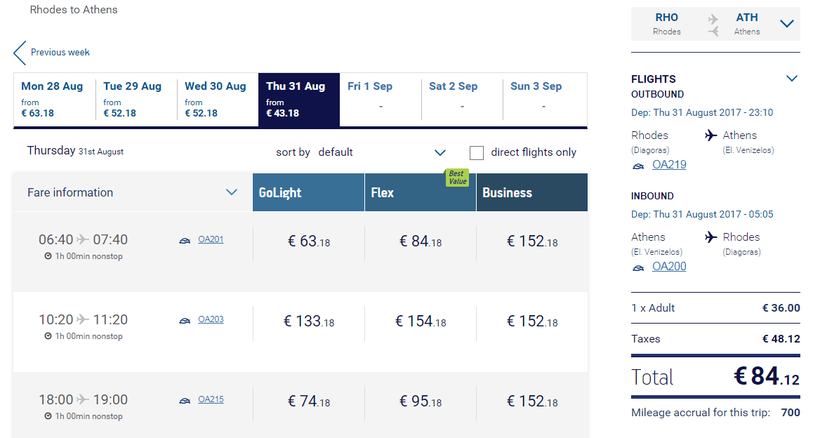Image resolution: width=820 pixels, height=438 pixels.
Task: Click the airline logo beside OA201
Action: click(185, 240)
